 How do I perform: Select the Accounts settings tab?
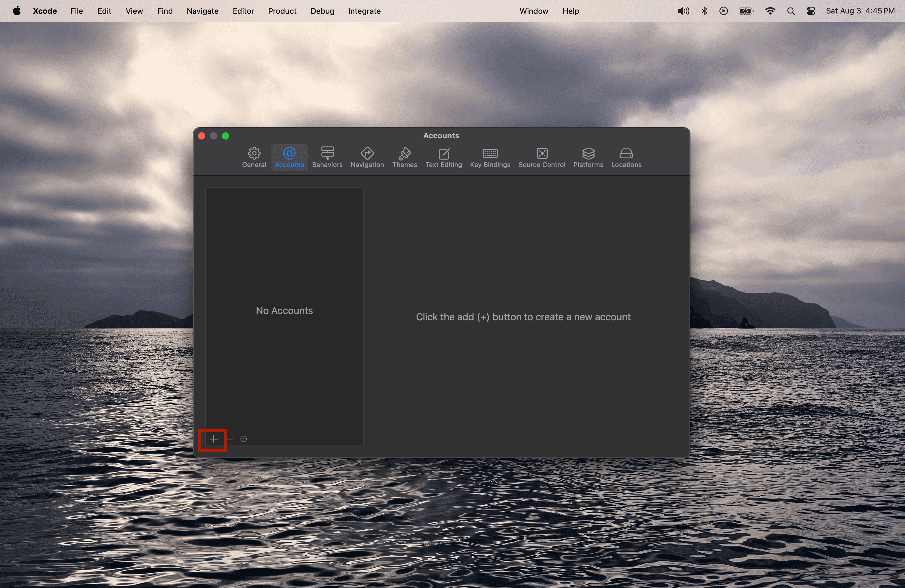289,157
